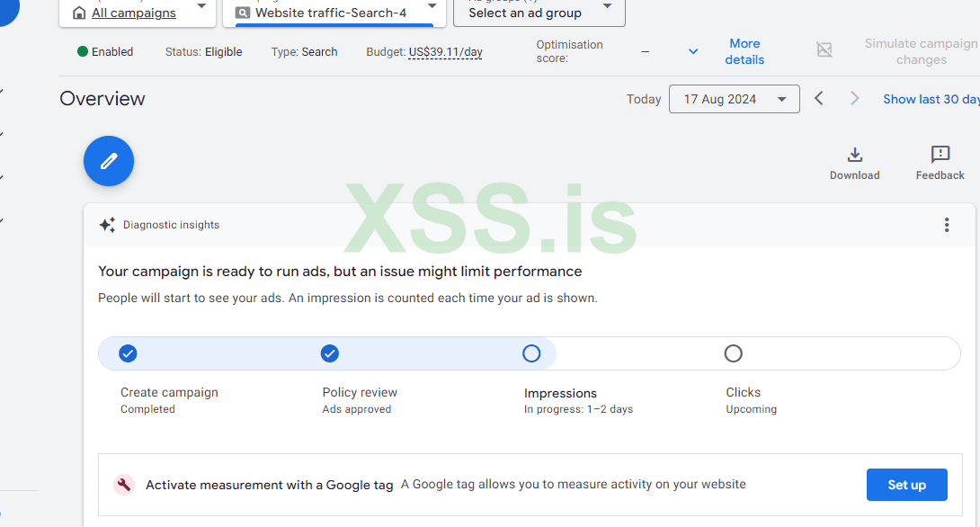980x527 pixels.
Task: Click the Type: Search text
Action: pyautogui.click(x=305, y=52)
